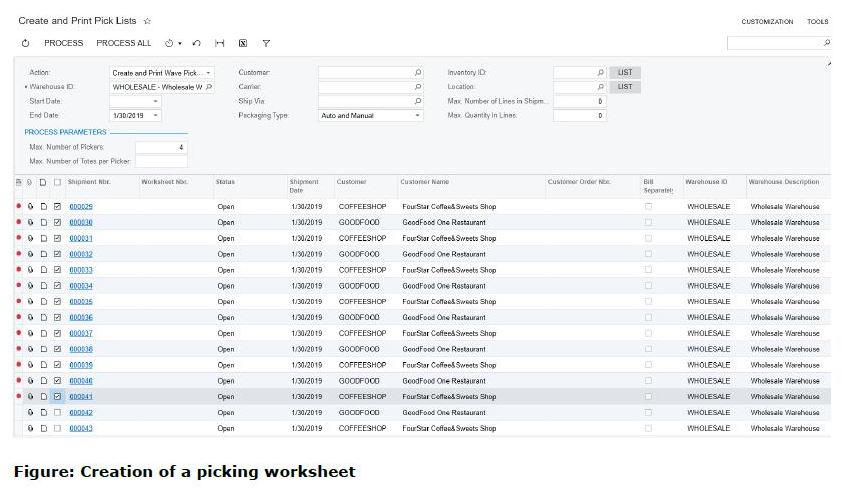
Task: Click the grid header notes column icon
Action: pos(43,182)
